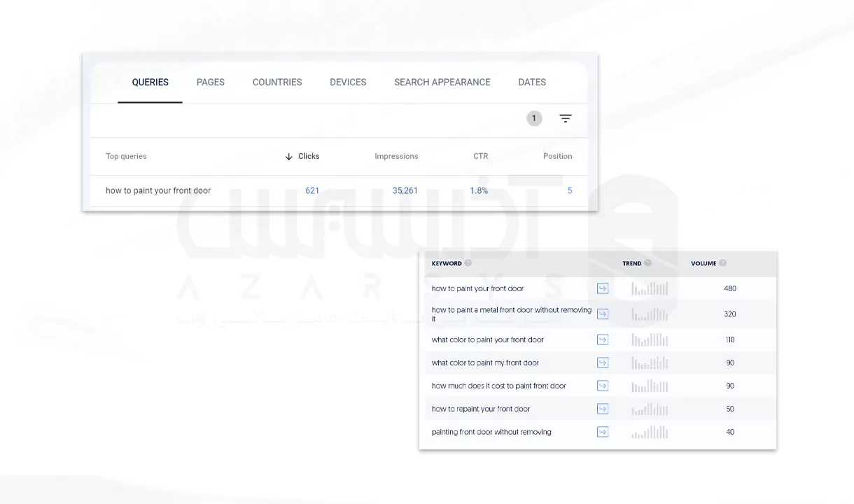
Task: Click the active filter count badge
Action: pyautogui.click(x=534, y=118)
